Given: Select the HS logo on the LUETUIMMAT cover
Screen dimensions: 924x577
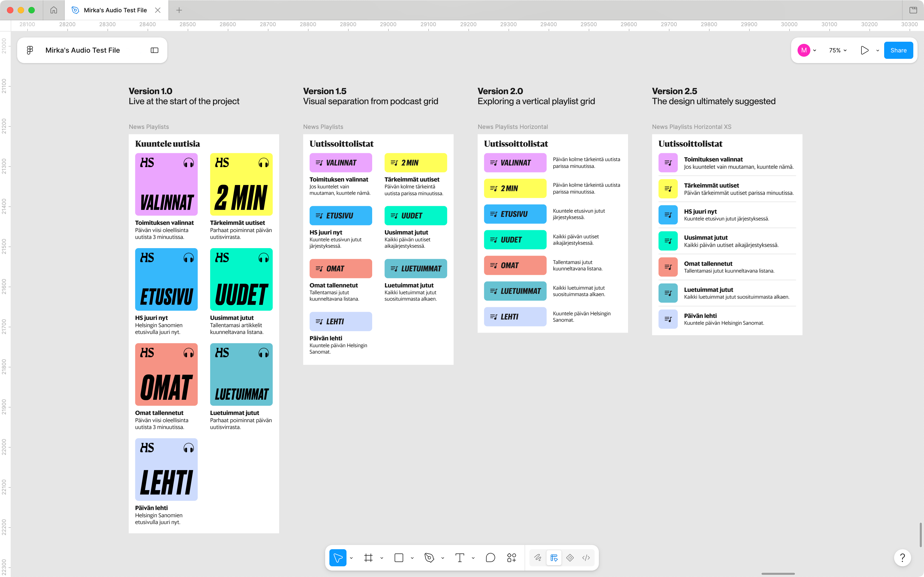Looking at the screenshot, I should (222, 353).
